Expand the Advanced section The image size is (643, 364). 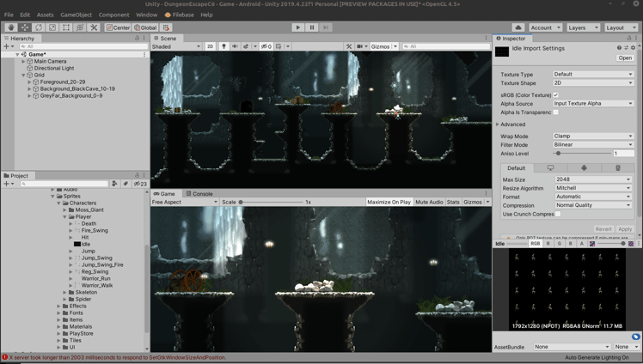point(498,124)
